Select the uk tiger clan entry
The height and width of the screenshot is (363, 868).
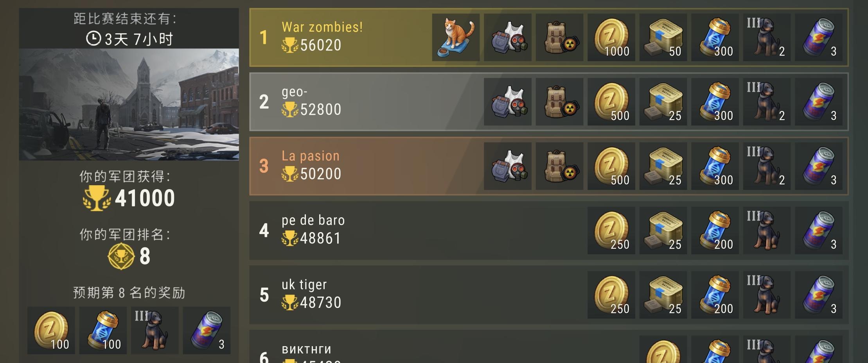point(549,295)
